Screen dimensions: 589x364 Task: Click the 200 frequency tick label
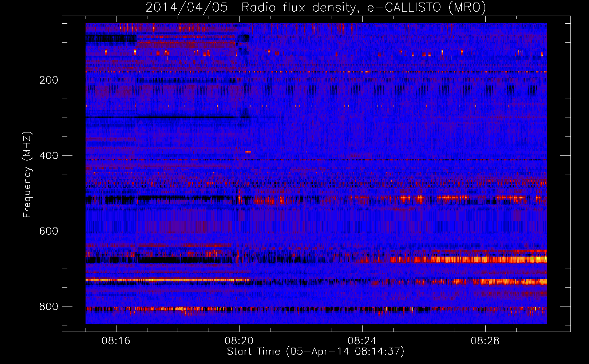[49, 80]
